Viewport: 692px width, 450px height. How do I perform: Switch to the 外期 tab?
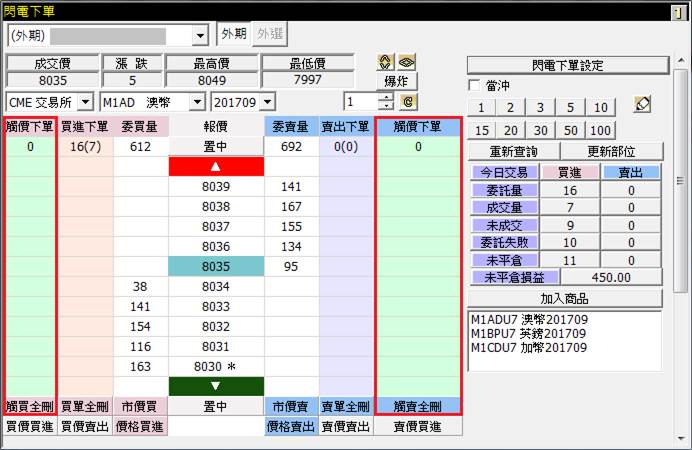pyautogui.click(x=234, y=34)
